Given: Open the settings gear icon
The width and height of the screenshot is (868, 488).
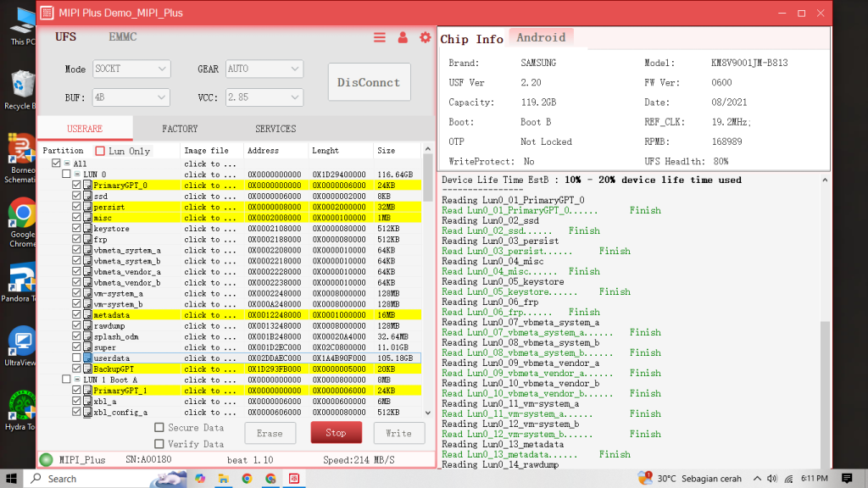Looking at the screenshot, I should click(424, 37).
